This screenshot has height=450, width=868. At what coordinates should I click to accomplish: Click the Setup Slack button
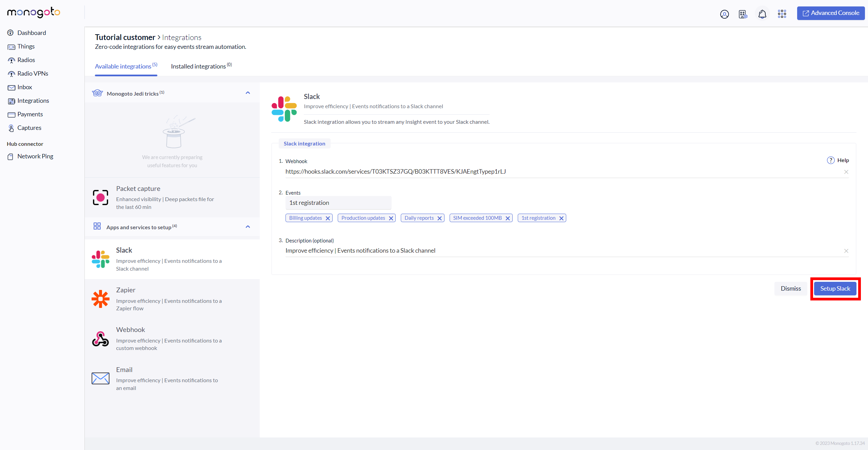coord(835,289)
